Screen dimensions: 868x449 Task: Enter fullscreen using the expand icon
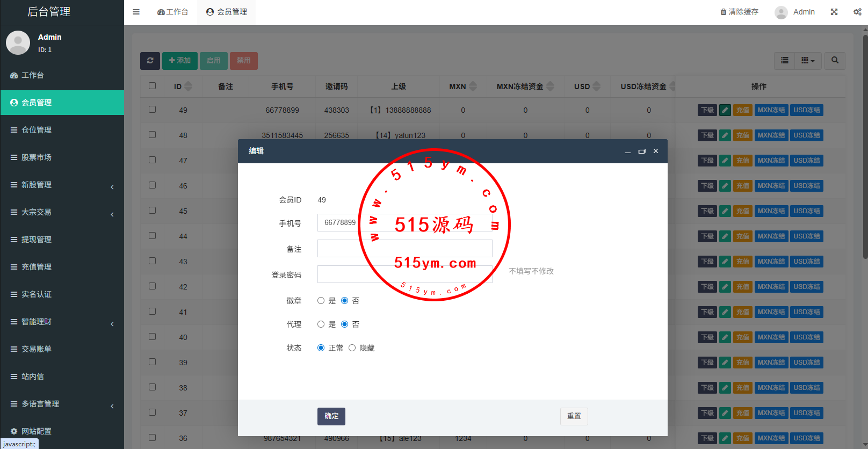[834, 12]
